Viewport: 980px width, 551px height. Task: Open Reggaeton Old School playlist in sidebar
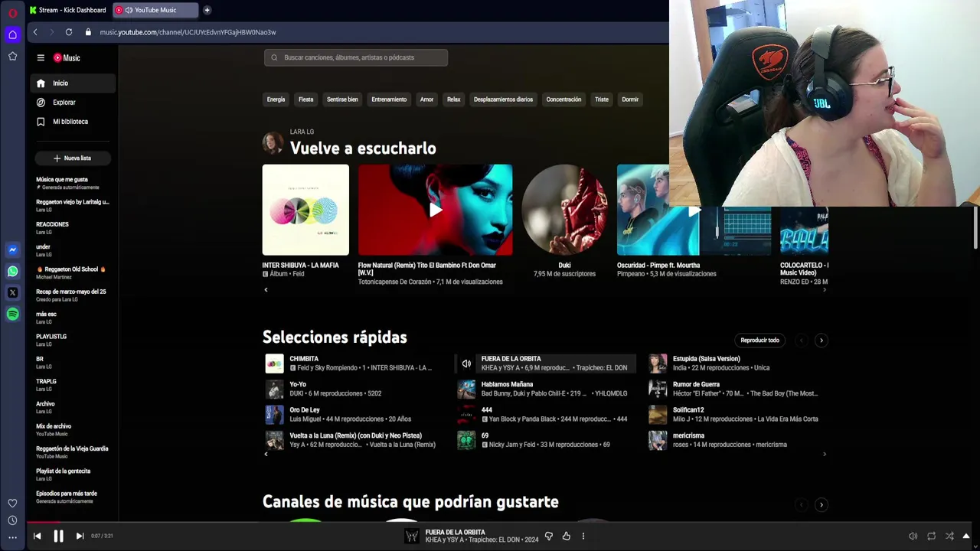(73, 272)
